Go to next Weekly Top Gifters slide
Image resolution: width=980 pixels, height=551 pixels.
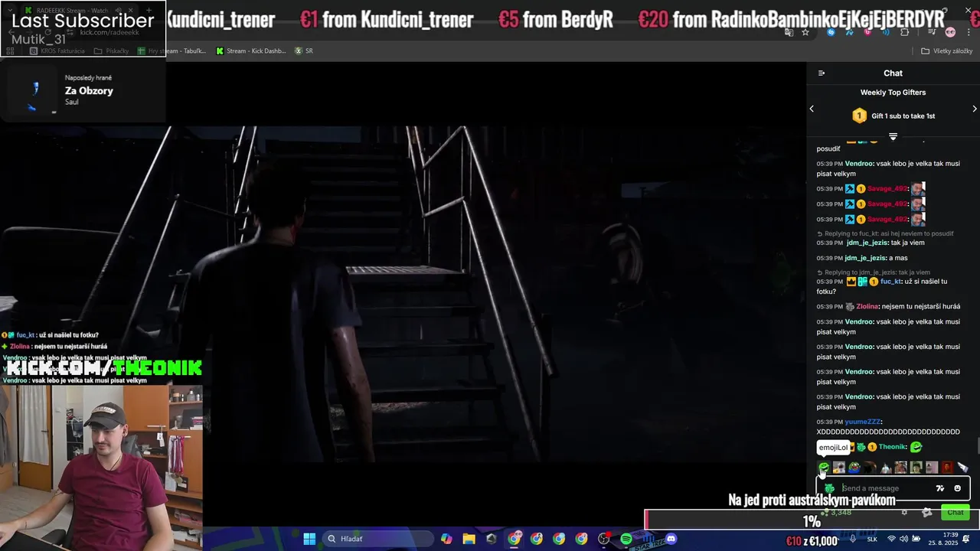[975, 109]
